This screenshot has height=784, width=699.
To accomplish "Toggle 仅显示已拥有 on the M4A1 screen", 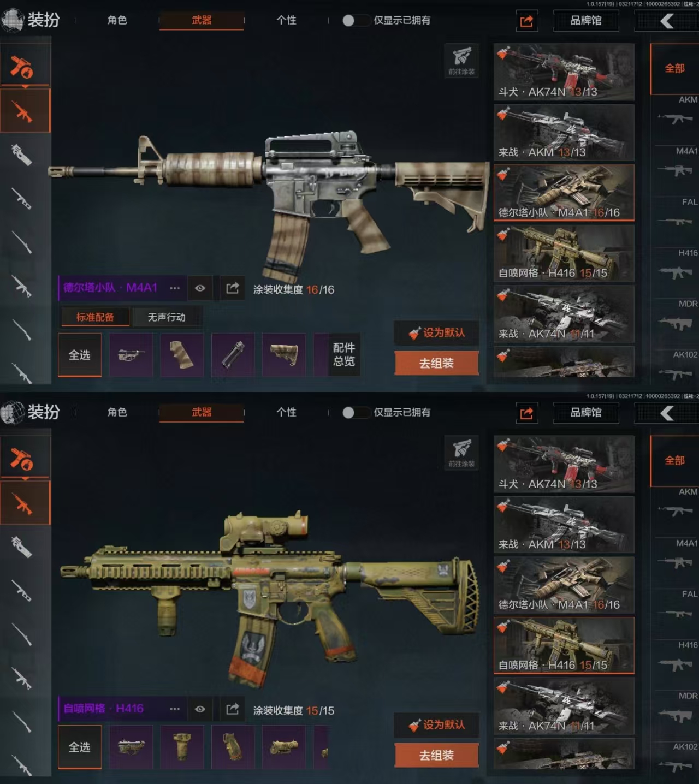I will point(354,21).
